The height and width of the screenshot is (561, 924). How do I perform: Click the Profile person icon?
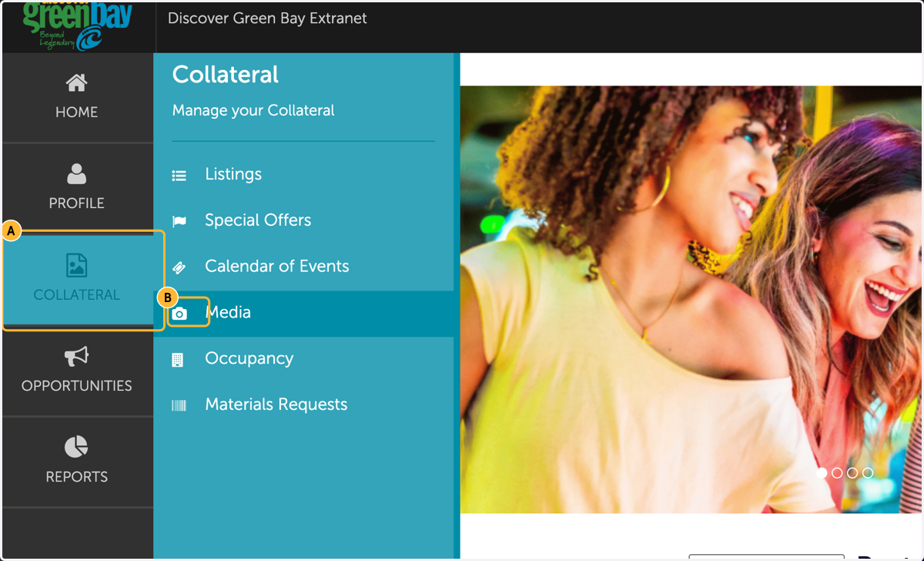tap(76, 173)
